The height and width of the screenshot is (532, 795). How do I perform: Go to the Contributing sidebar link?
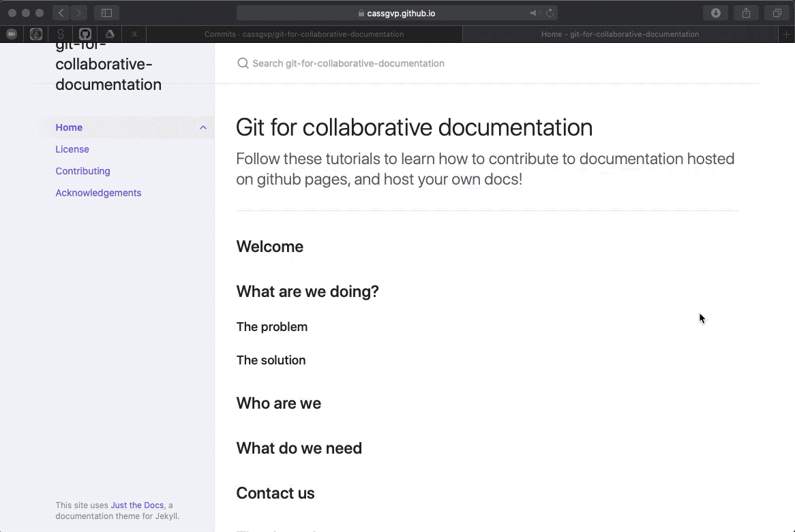point(82,171)
